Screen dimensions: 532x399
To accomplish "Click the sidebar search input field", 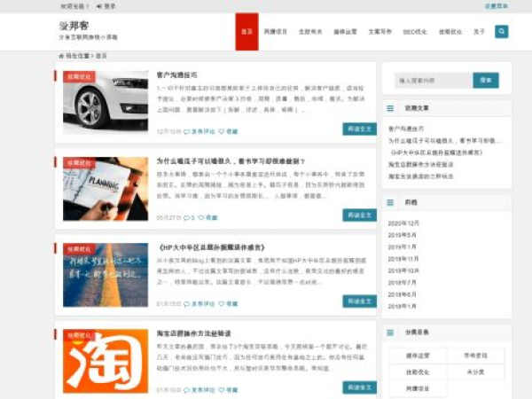I will [434, 81].
